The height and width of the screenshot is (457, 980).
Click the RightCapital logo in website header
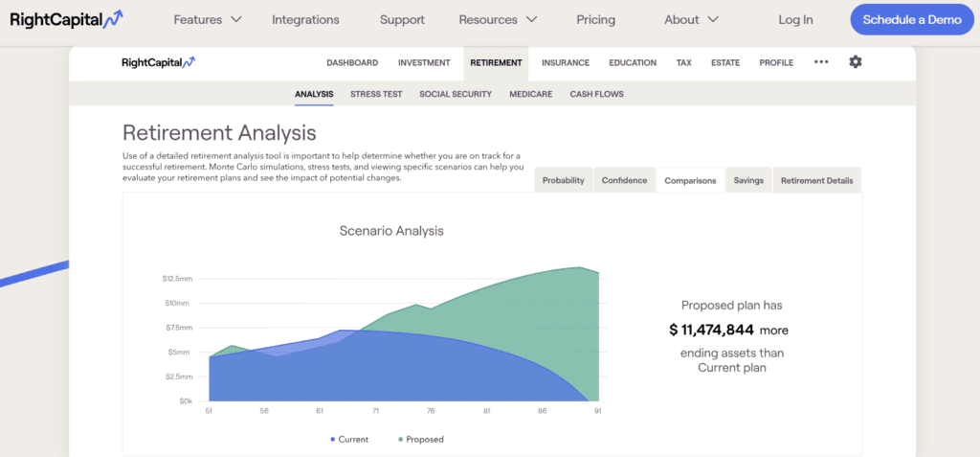click(x=66, y=19)
